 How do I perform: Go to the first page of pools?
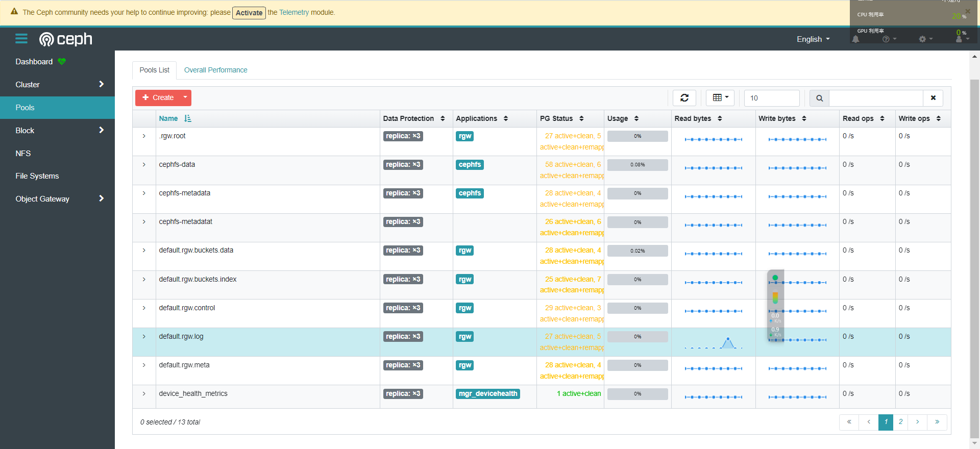pos(849,422)
